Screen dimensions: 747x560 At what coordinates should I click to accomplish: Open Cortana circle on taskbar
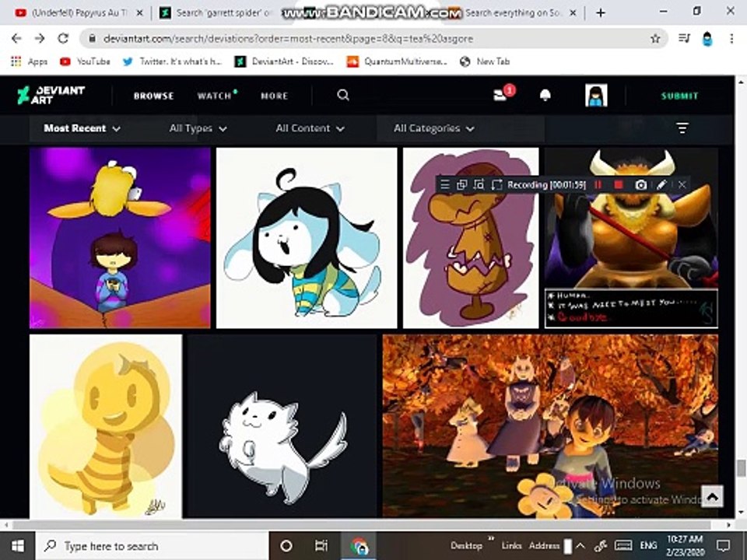click(x=286, y=546)
